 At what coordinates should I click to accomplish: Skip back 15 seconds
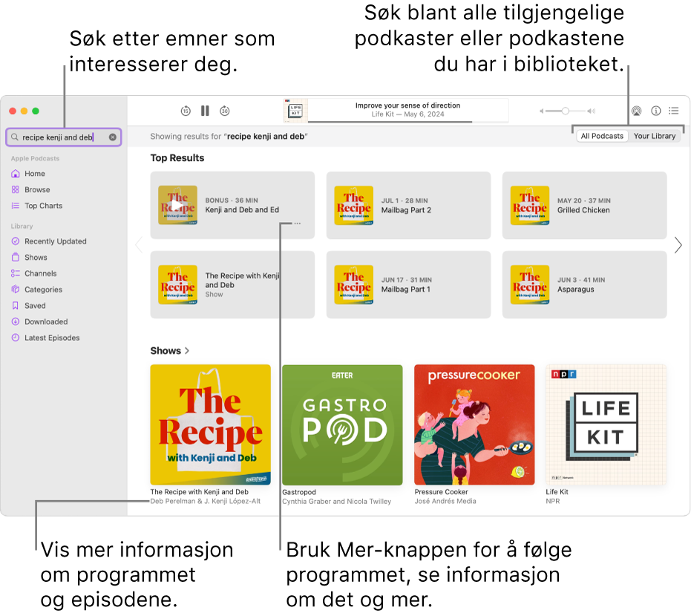[186, 111]
